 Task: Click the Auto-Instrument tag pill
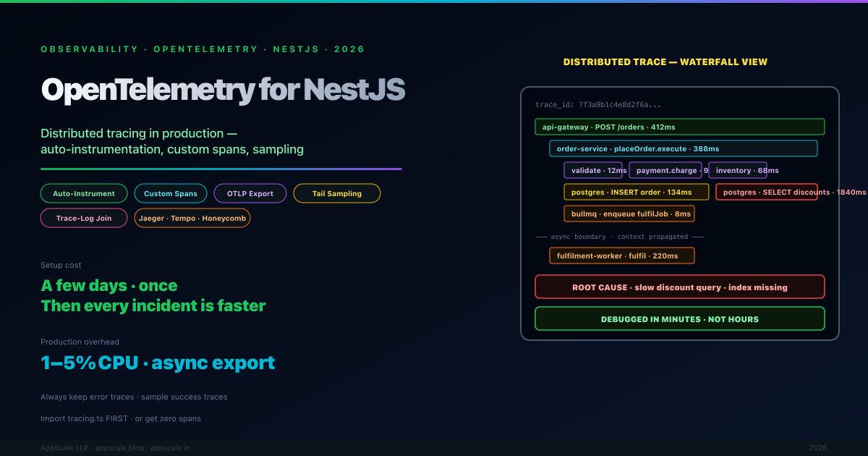coord(84,193)
